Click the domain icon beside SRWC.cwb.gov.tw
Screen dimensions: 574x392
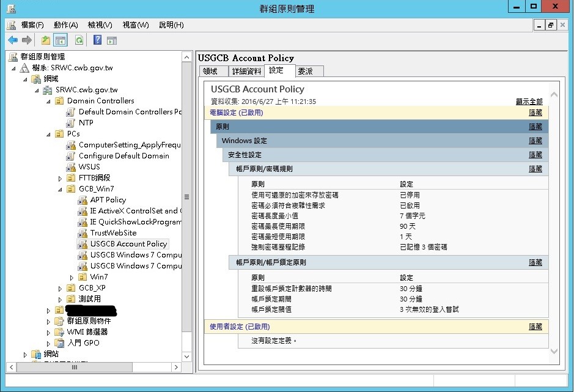(48, 90)
